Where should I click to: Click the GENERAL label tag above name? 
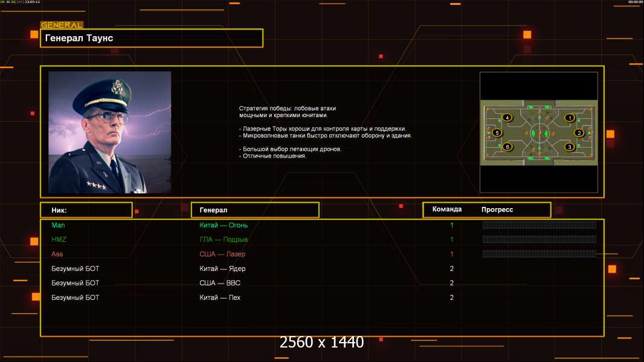click(x=62, y=25)
